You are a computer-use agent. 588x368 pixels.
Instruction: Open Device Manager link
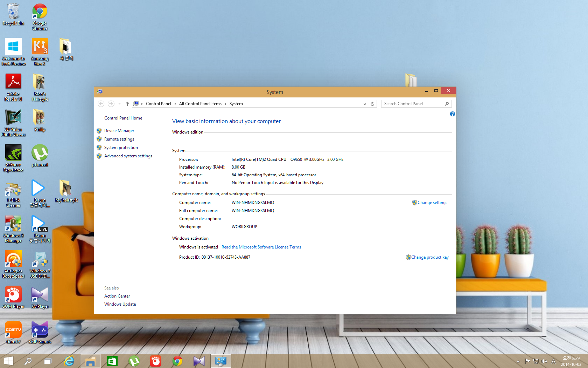(x=119, y=131)
